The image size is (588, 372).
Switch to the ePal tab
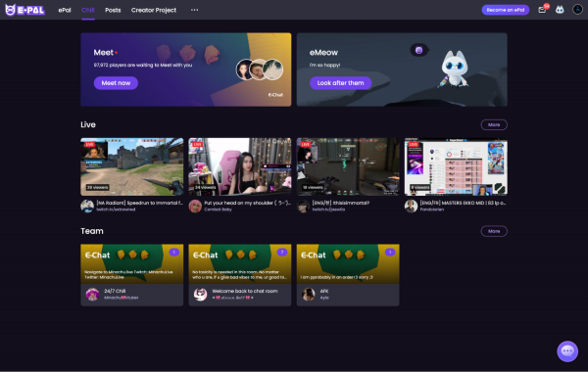(x=65, y=10)
